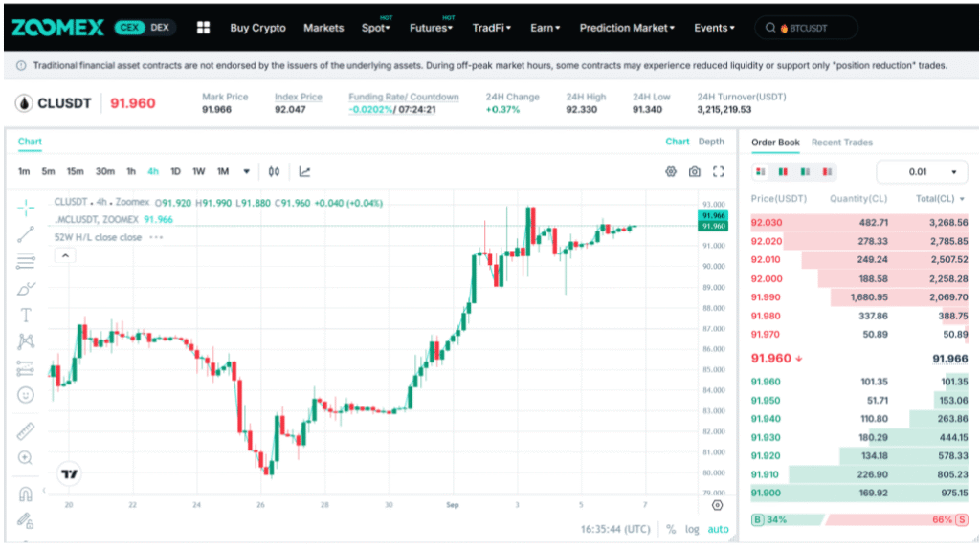980x549 pixels.
Task: Select the trend line drawing tool
Action: tap(26, 234)
